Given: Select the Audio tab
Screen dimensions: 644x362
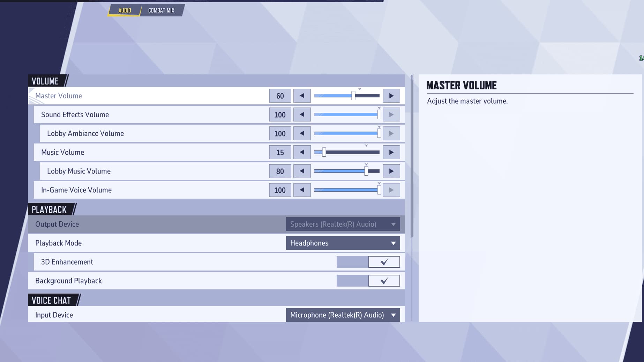Looking at the screenshot, I should [125, 10].
